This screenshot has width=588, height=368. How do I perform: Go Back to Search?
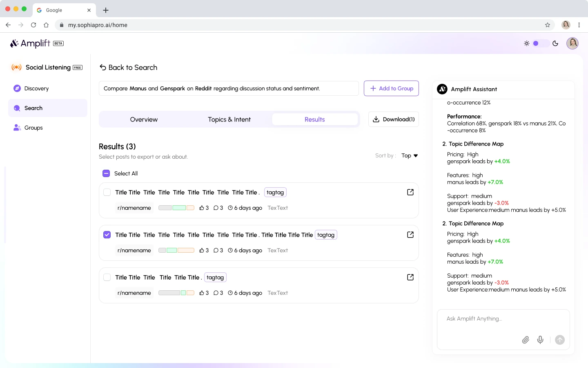tap(128, 67)
